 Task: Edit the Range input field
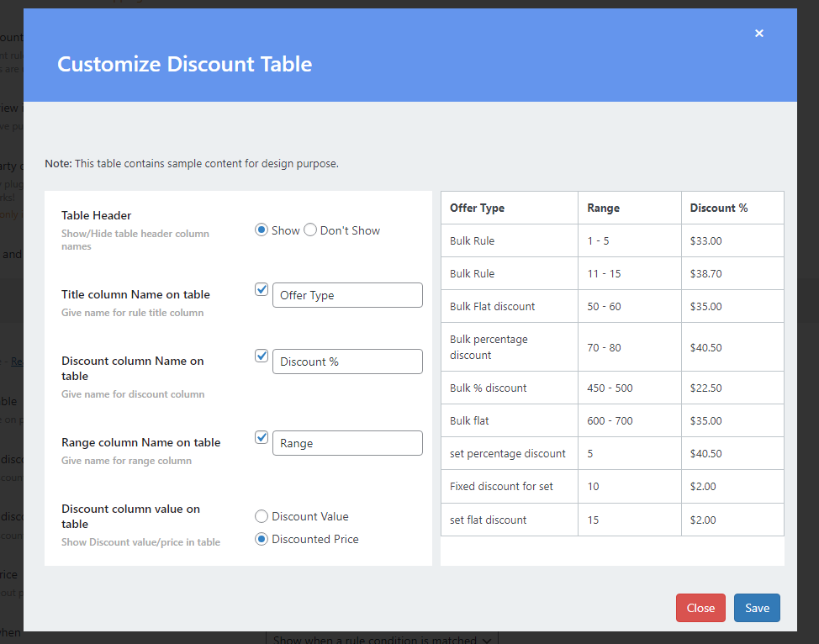point(347,443)
